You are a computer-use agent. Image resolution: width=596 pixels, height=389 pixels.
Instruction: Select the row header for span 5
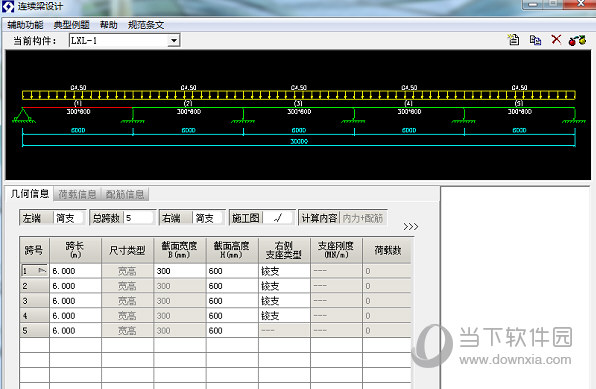[34, 330]
